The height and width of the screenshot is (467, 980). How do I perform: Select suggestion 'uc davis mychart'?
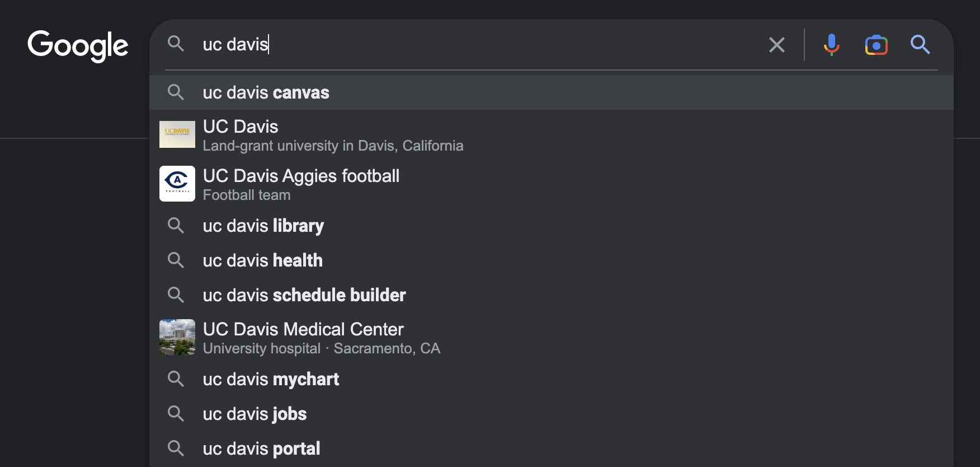[x=552, y=379]
